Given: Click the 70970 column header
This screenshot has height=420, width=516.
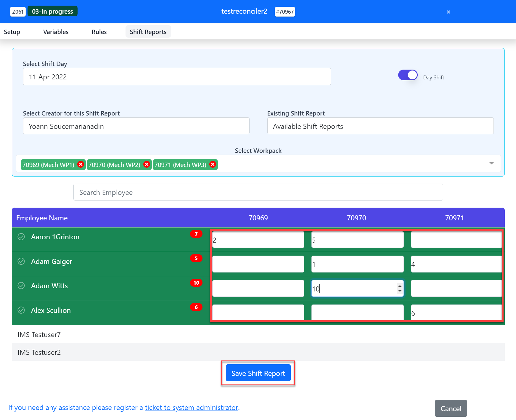Looking at the screenshot, I should click(356, 218).
